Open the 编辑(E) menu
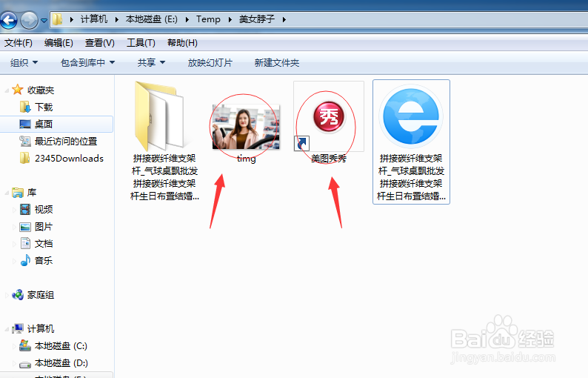 tap(59, 43)
